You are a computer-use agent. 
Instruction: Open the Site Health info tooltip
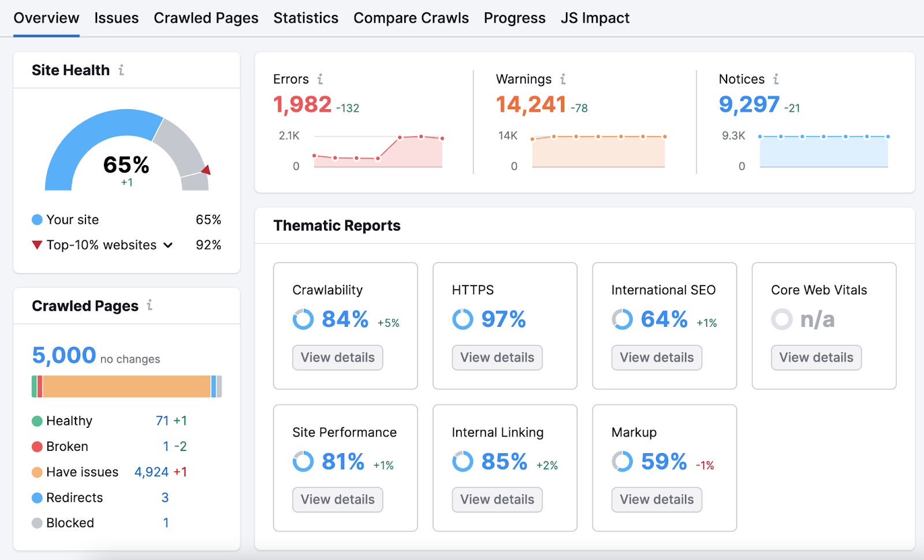pos(121,70)
